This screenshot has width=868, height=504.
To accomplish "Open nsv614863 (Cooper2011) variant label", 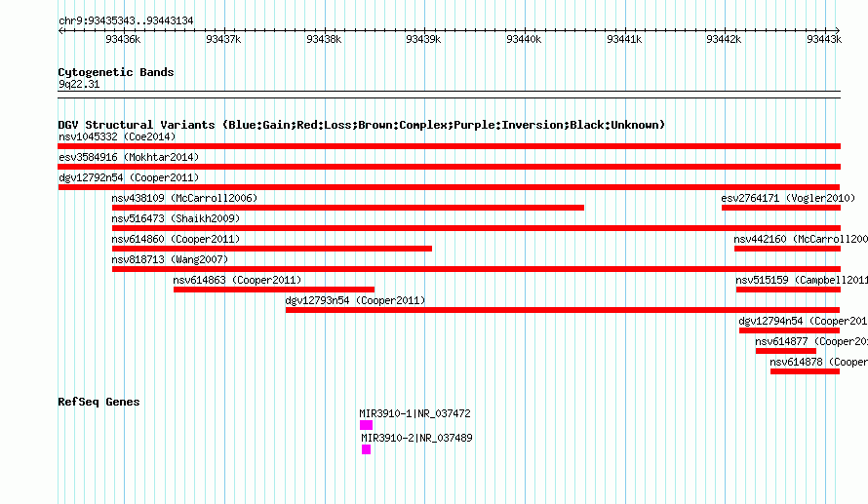I will pyautogui.click(x=237, y=280).
